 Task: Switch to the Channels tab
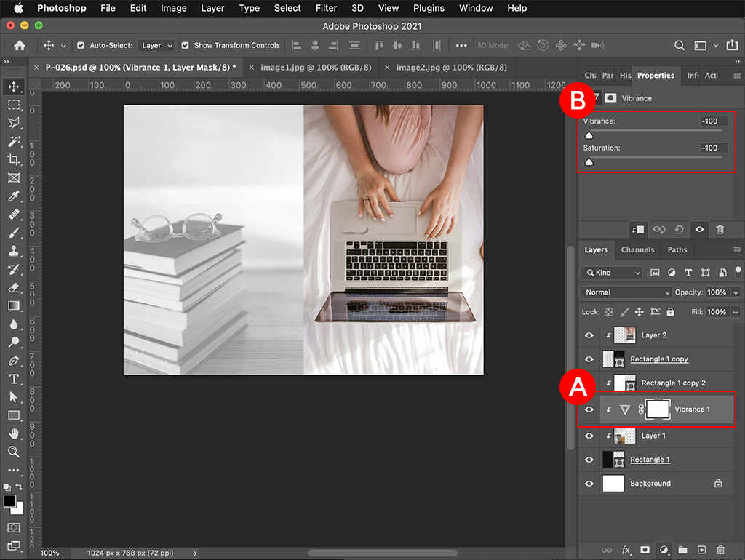coord(637,250)
